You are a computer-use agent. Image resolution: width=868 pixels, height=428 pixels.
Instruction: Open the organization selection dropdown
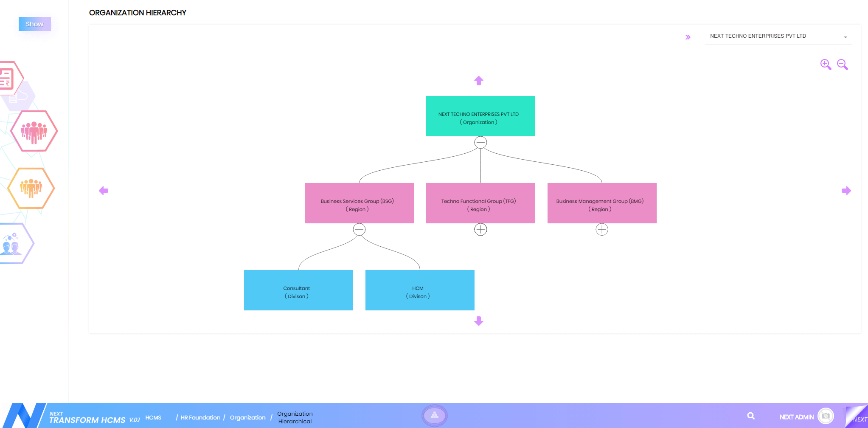[778, 37]
